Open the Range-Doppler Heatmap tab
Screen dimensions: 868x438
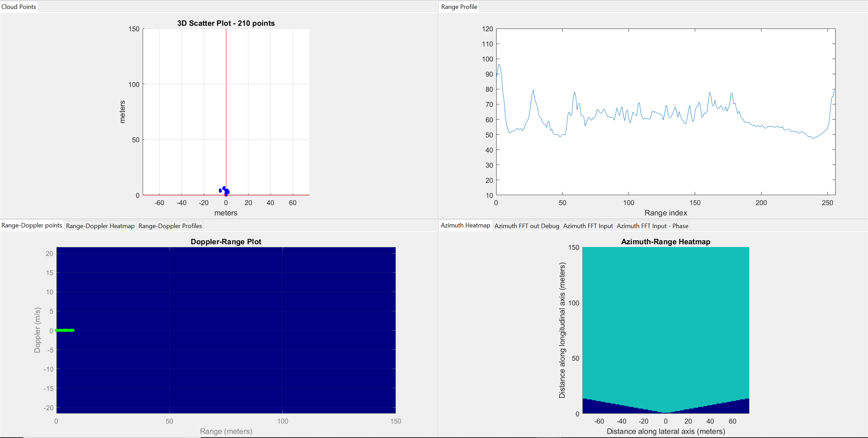coord(100,226)
